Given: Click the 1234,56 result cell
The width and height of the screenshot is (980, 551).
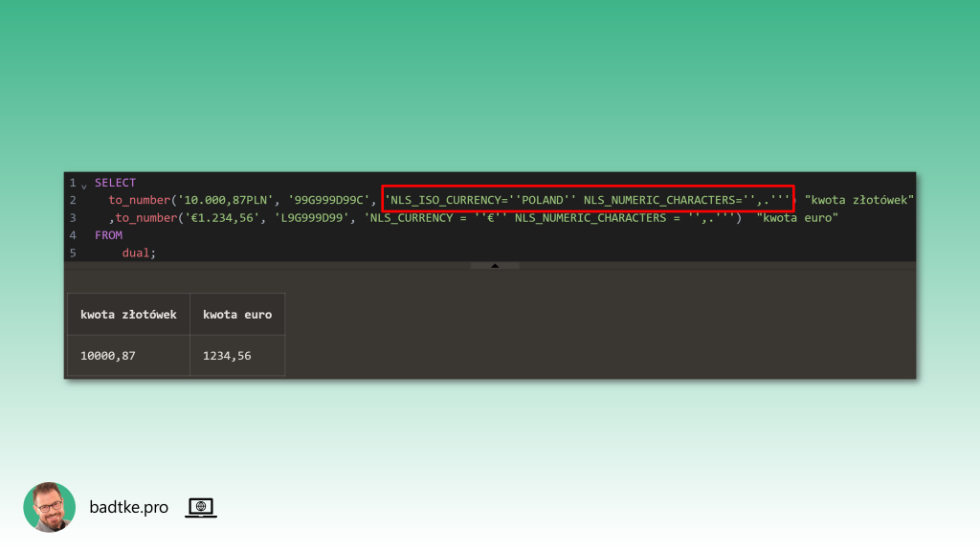Looking at the screenshot, I should tap(229, 356).
